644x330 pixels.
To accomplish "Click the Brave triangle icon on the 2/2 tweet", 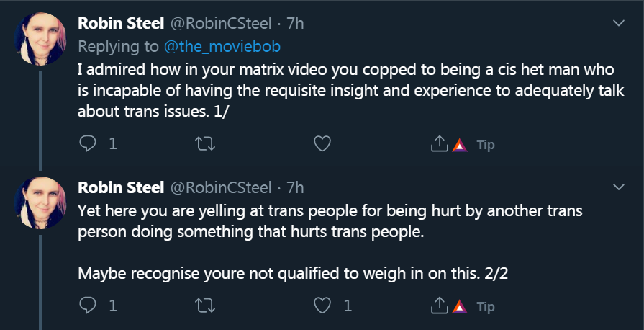I will click(x=459, y=307).
